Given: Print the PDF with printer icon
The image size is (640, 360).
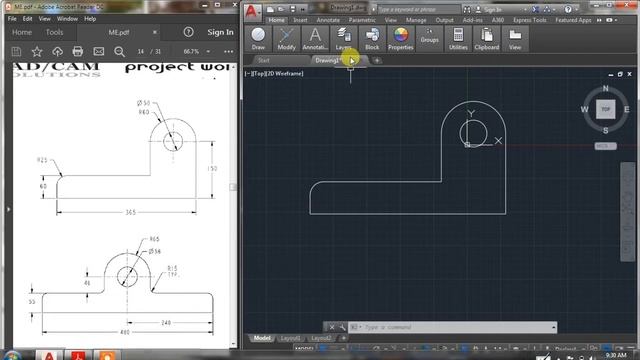Looking at the screenshot, I should coord(78,51).
